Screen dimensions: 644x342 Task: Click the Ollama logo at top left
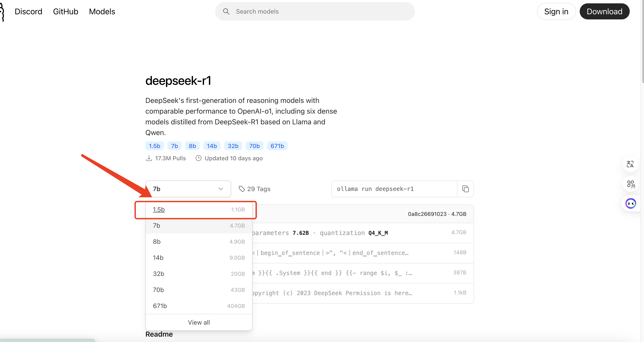coord(2,12)
